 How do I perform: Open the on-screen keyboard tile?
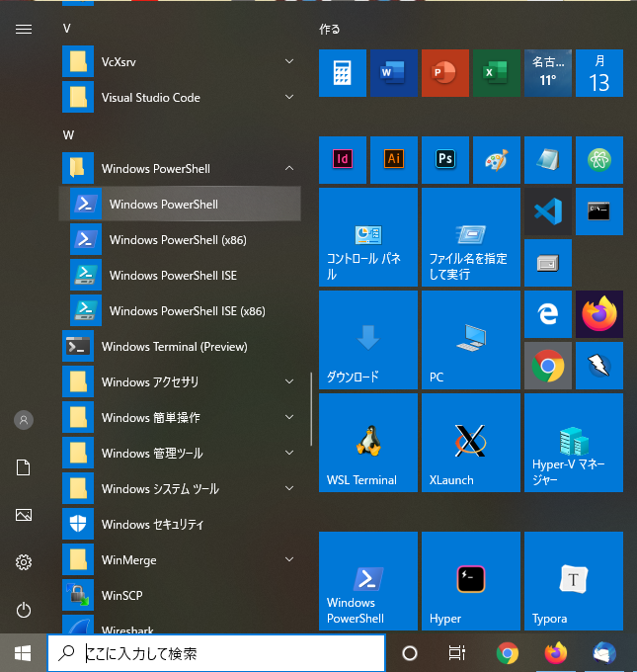tap(548, 263)
